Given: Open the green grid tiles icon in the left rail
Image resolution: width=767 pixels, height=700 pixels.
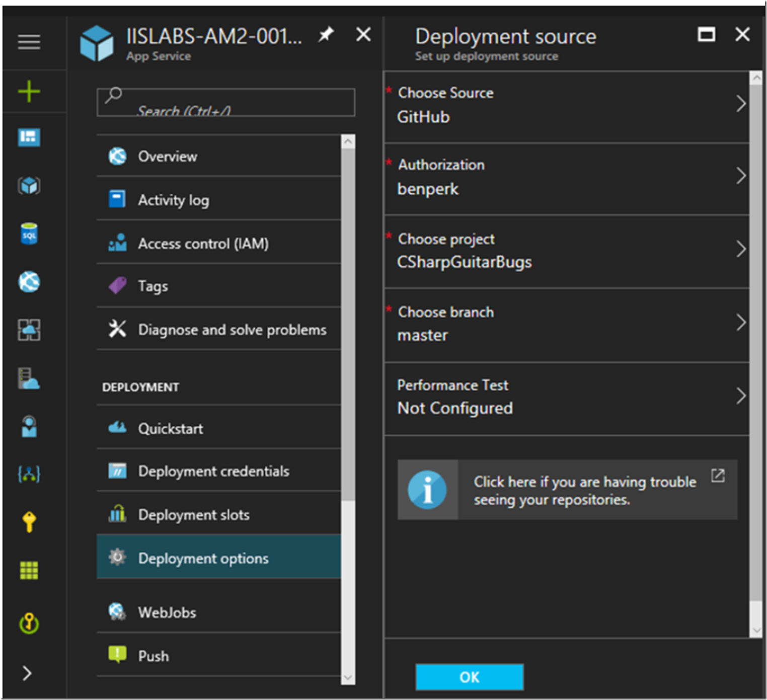Looking at the screenshot, I should pyautogui.click(x=29, y=570).
